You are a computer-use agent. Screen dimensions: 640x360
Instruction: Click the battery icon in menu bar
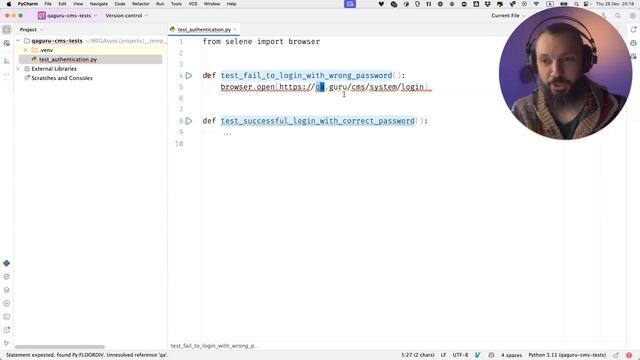pos(564,4)
